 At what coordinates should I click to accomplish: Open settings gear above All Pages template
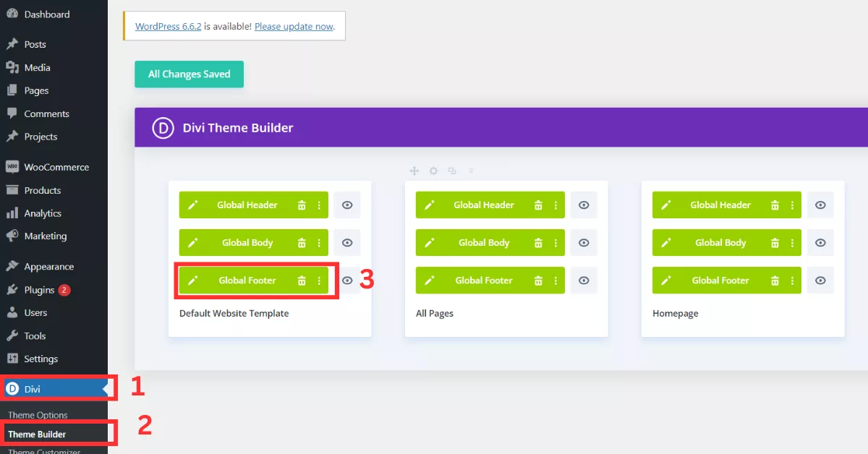point(433,171)
